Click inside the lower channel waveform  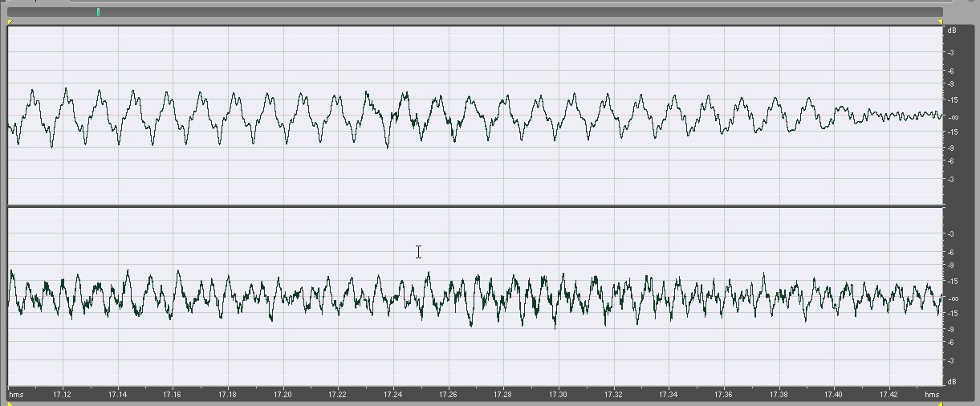tap(475, 297)
